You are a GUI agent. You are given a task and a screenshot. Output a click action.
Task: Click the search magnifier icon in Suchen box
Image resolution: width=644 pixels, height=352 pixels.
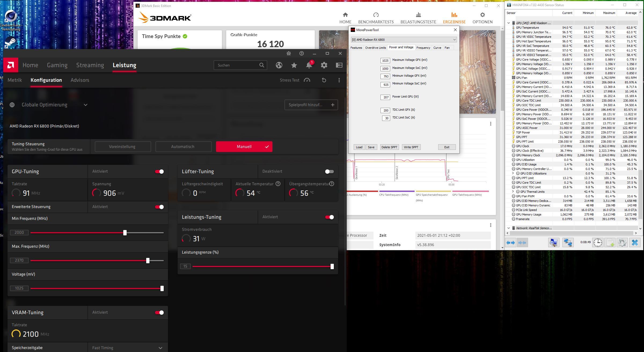click(262, 65)
